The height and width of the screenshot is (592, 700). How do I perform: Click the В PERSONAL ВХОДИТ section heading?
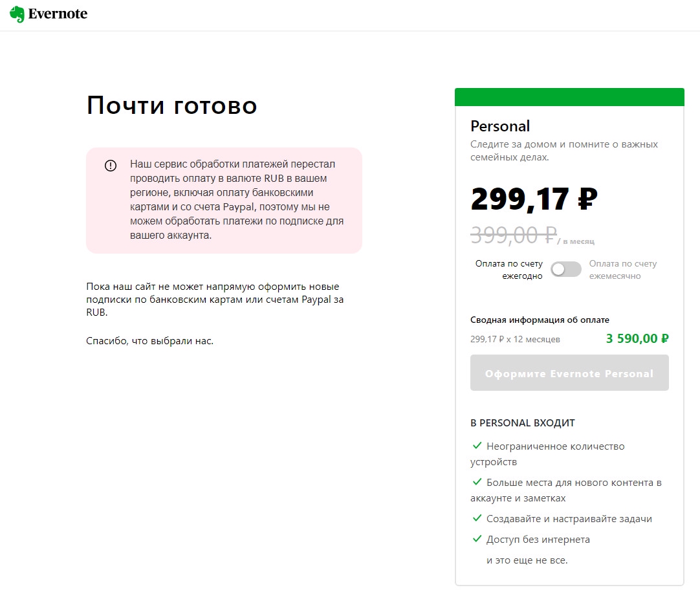click(x=522, y=422)
